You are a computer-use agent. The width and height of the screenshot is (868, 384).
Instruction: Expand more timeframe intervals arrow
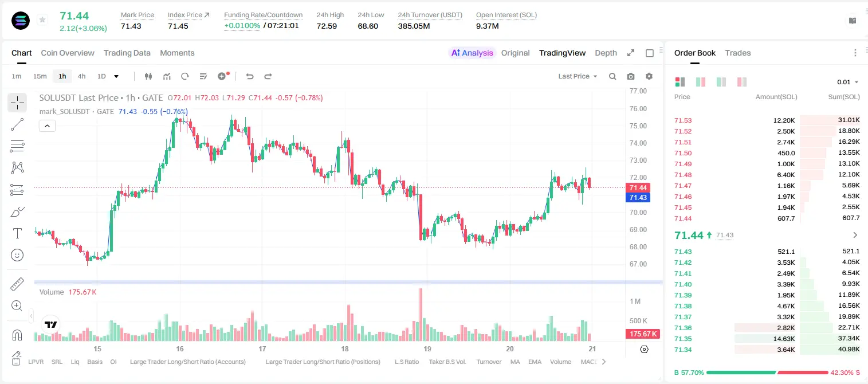116,76
